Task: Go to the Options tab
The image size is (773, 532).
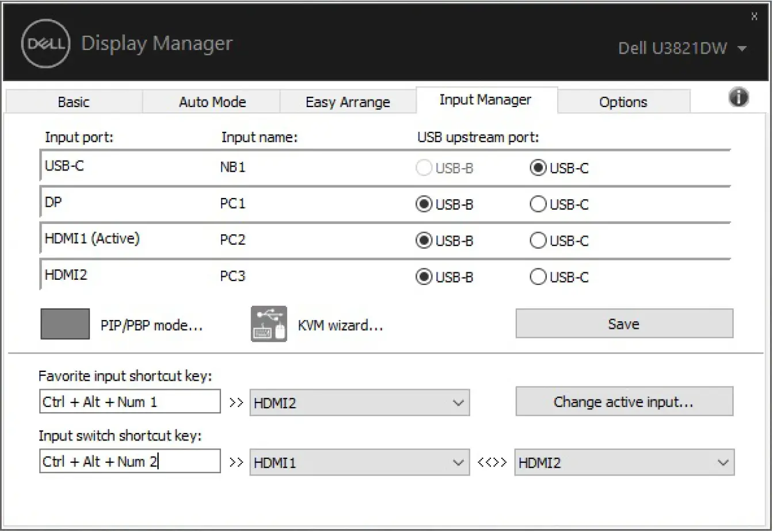Action: 623,101
